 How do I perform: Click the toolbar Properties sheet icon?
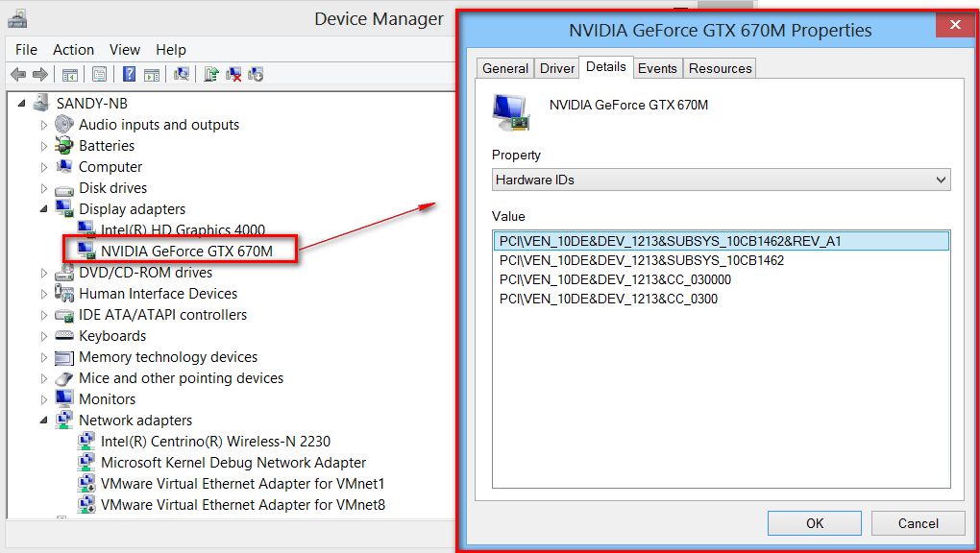(99, 74)
